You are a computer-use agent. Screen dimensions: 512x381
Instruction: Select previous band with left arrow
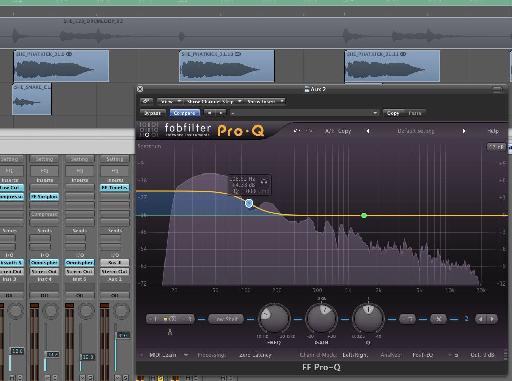tap(480, 319)
